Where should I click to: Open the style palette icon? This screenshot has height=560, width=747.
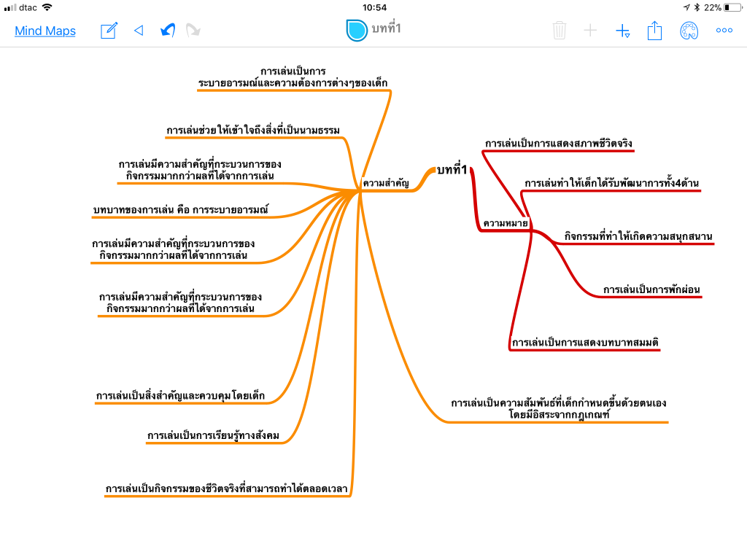[x=689, y=31]
